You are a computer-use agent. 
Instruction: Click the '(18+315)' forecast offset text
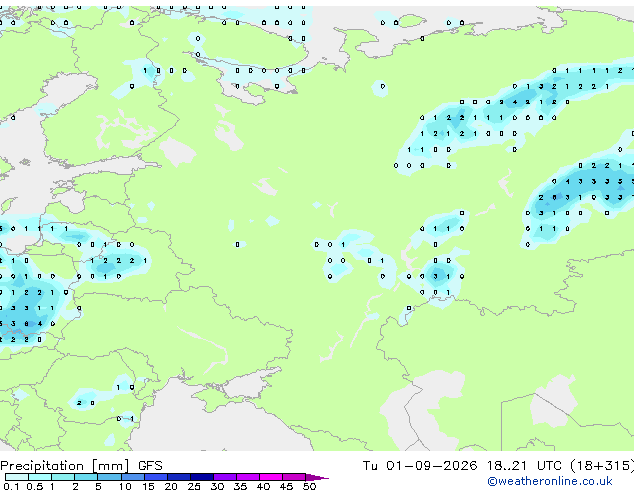click(x=602, y=466)
